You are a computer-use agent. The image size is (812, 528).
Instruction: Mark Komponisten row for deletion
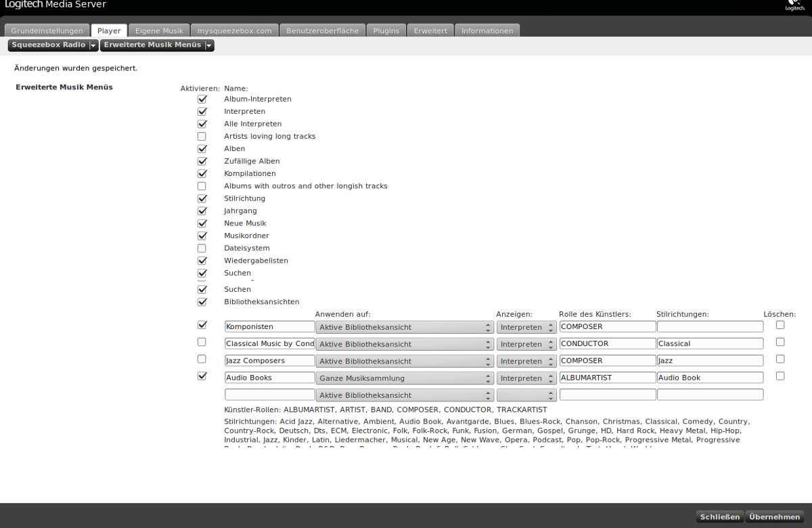[780, 325]
